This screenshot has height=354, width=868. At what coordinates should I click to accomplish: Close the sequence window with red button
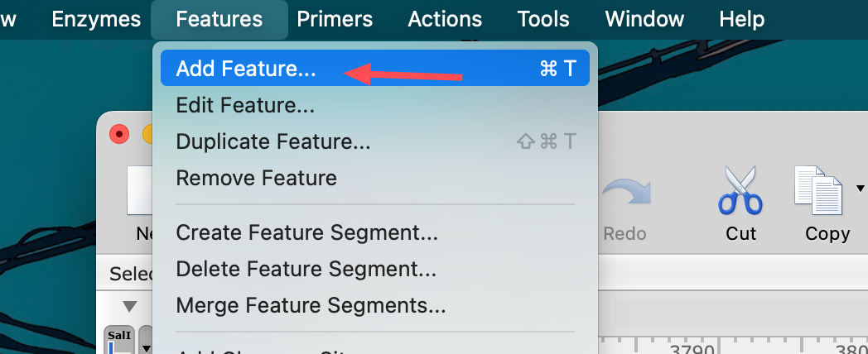click(120, 134)
